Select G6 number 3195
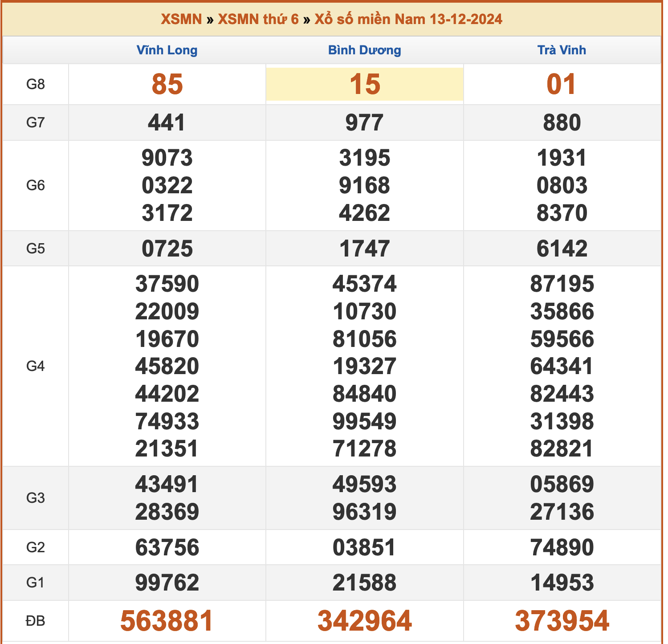 (x=365, y=158)
